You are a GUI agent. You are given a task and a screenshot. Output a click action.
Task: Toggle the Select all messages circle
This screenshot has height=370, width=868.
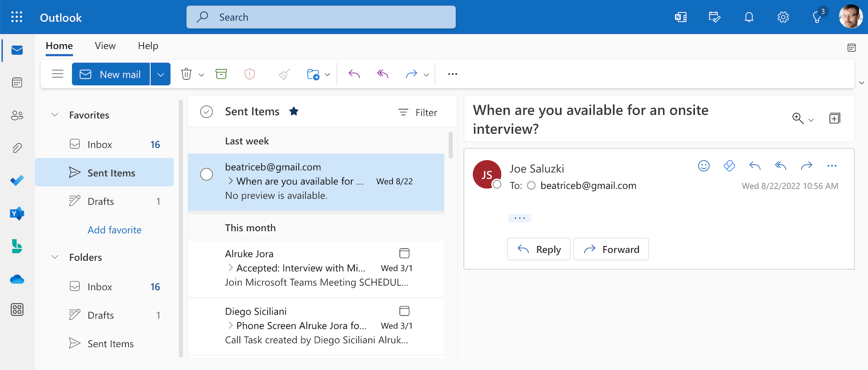207,112
